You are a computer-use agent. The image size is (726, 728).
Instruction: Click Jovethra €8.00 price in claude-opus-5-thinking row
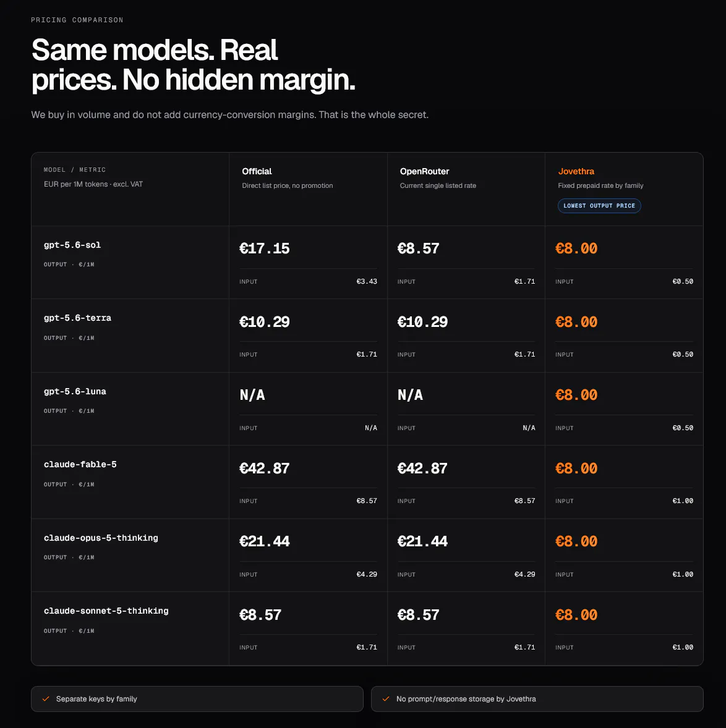[576, 541]
